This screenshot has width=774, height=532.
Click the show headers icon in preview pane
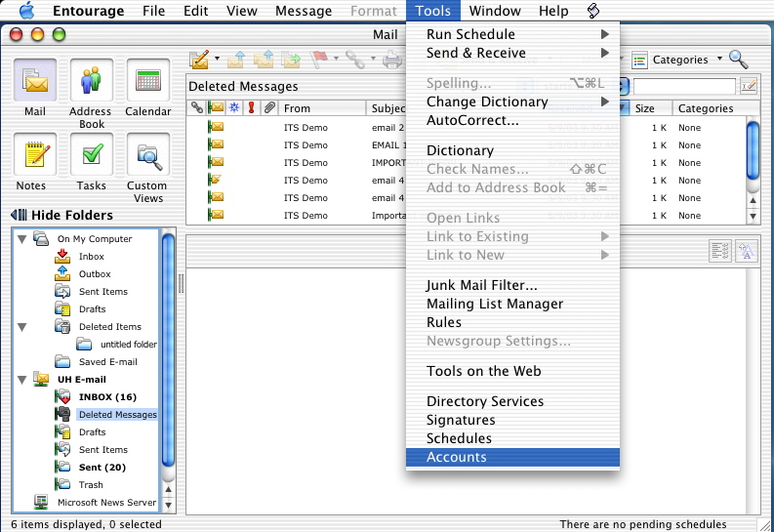720,251
